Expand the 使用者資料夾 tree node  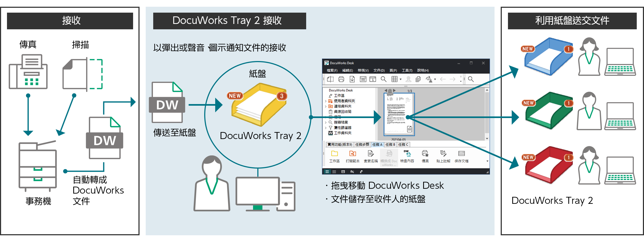click(326, 101)
